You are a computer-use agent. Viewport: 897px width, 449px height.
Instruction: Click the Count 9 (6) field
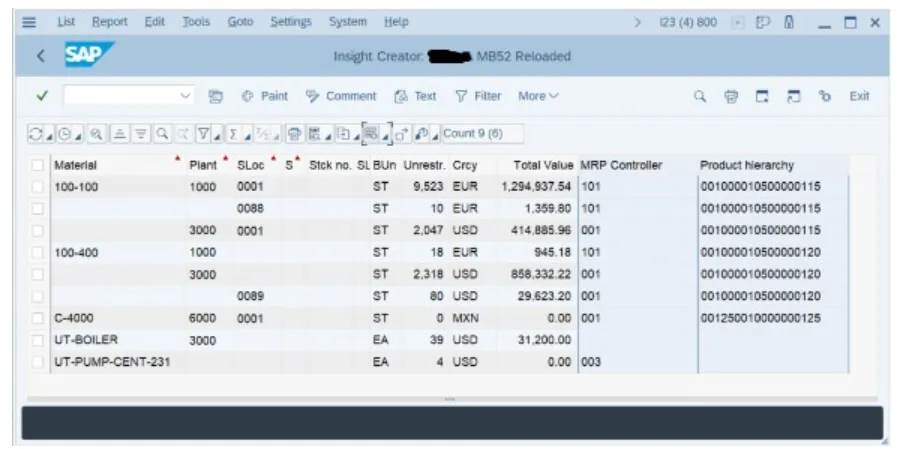click(x=482, y=134)
